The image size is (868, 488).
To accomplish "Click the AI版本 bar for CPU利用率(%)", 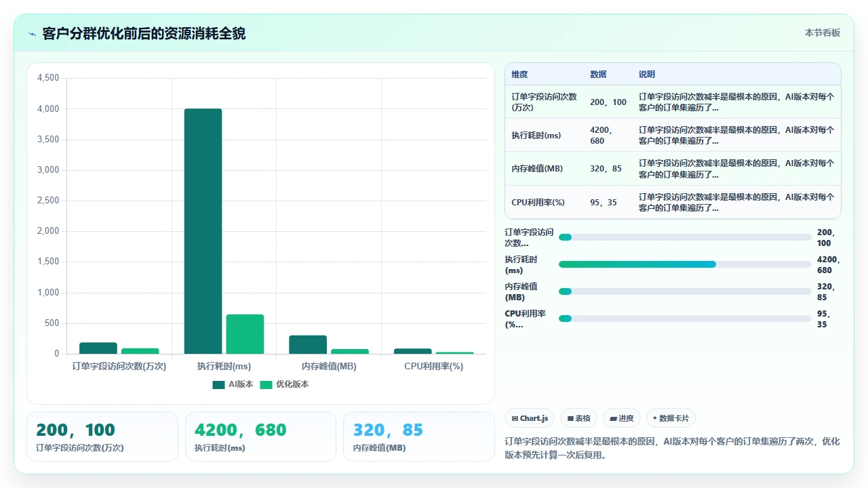I will coord(413,351).
